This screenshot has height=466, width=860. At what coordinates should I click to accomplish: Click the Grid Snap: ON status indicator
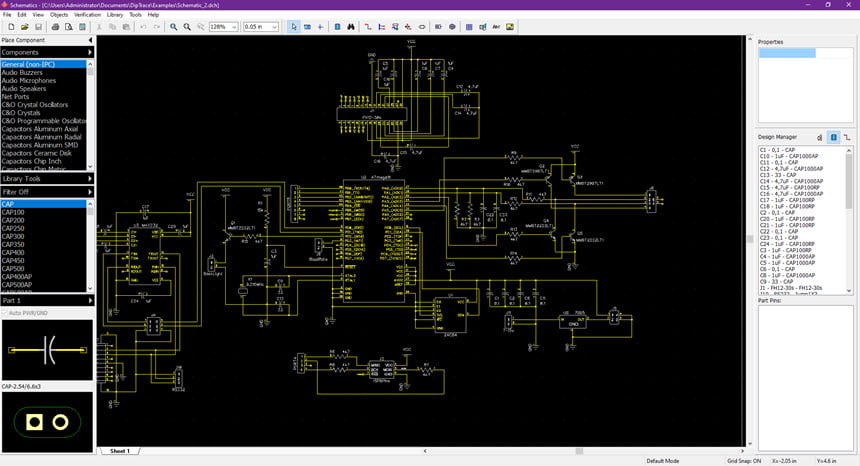[x=744, y=461]
